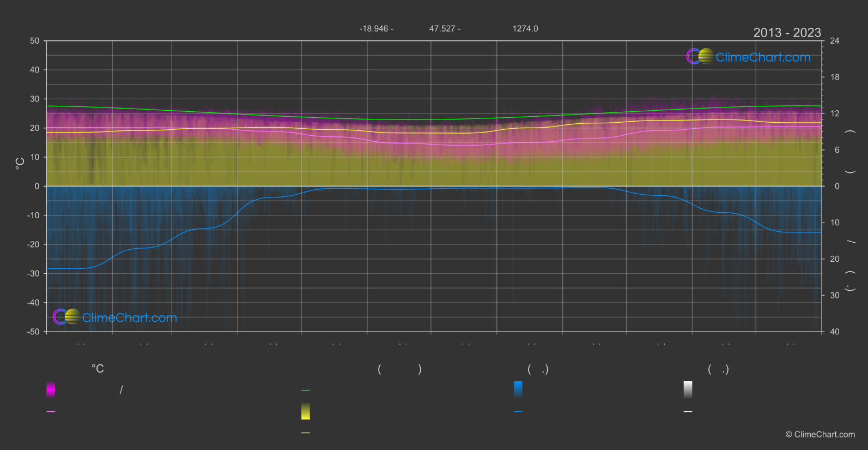The image size is (868, 450).
Task: Click the °C label on left axis
Action: pyautogui.click(x=20, y=164)
